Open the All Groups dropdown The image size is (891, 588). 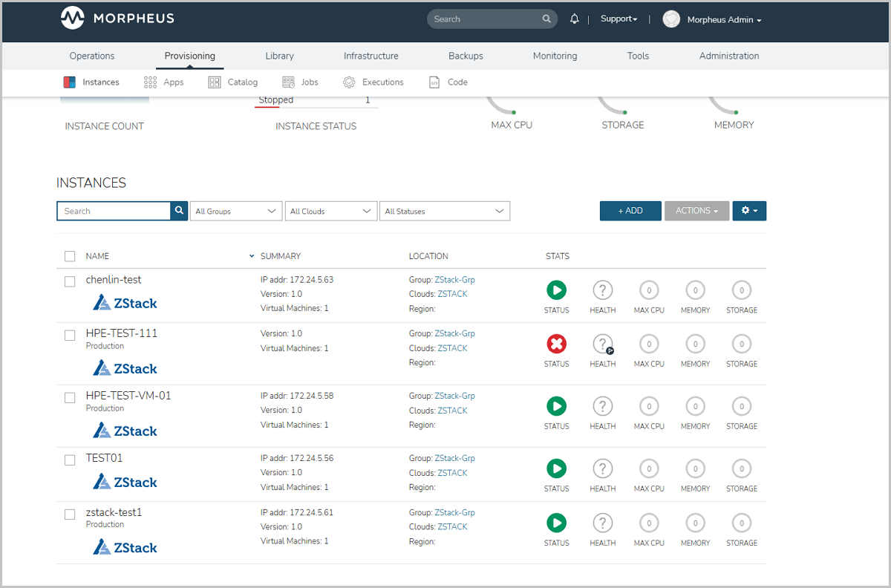(236, 212)
